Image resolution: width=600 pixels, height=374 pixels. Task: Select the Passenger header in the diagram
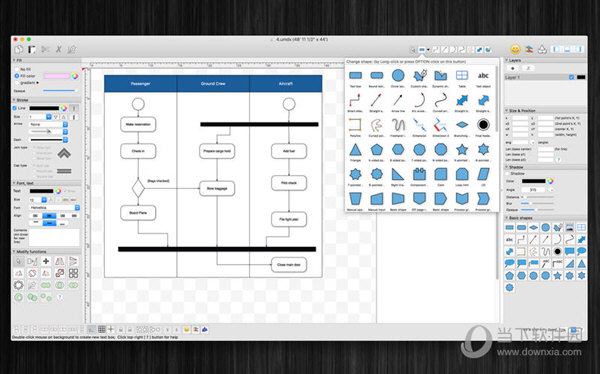click(140, 83)
